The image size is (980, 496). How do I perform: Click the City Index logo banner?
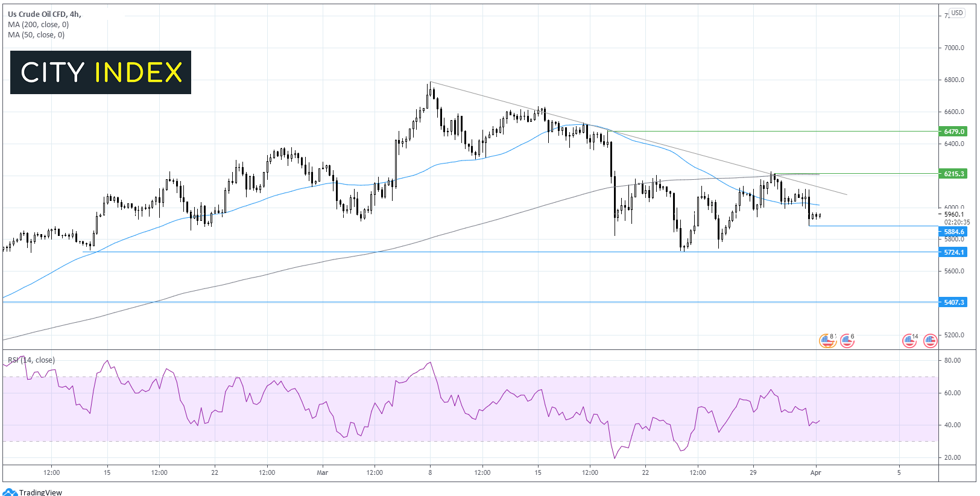101,72
